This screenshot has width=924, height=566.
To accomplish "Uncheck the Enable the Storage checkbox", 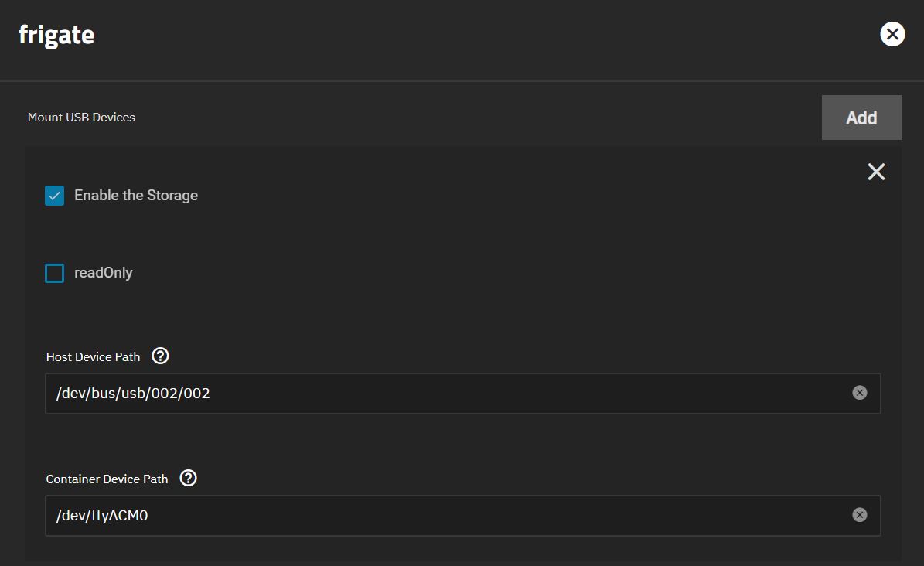I will click(55, 196).
